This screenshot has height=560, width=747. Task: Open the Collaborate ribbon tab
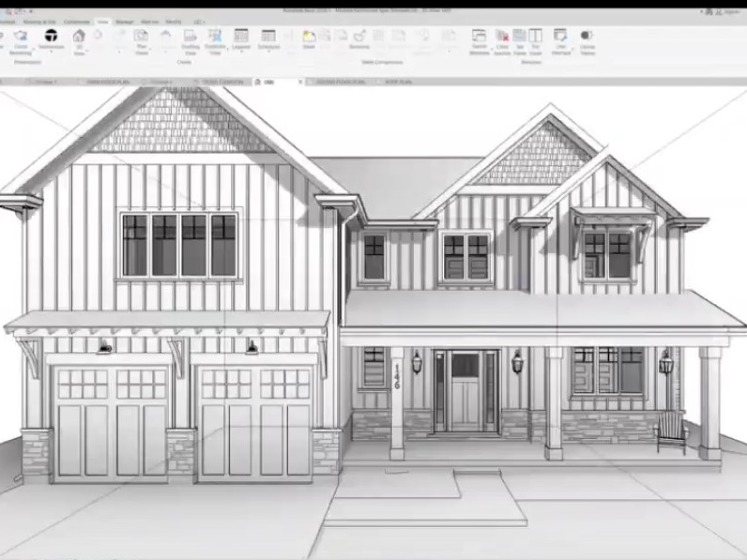click(x=77, y=20)
